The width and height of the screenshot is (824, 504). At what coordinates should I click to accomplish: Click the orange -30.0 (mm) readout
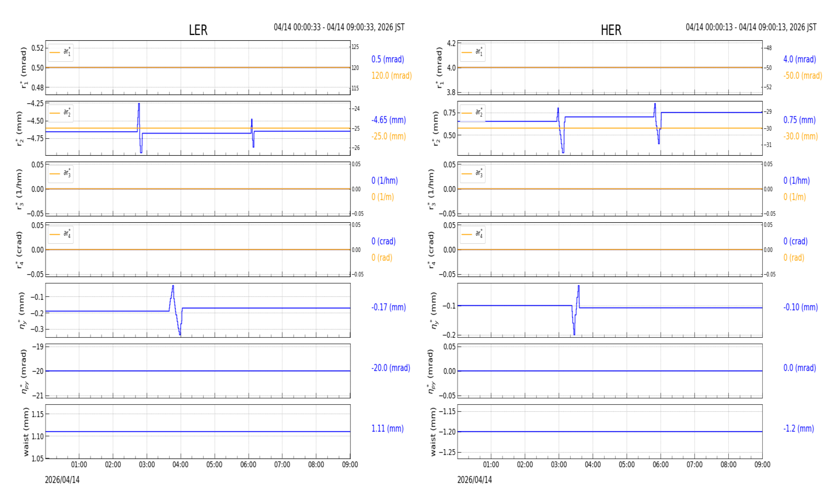801,136
